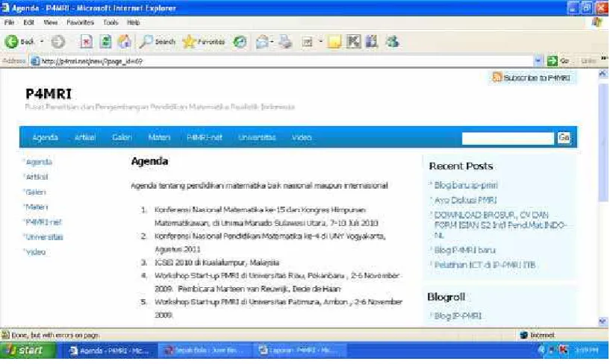Open the Mail toolbar button

point(262,42)
